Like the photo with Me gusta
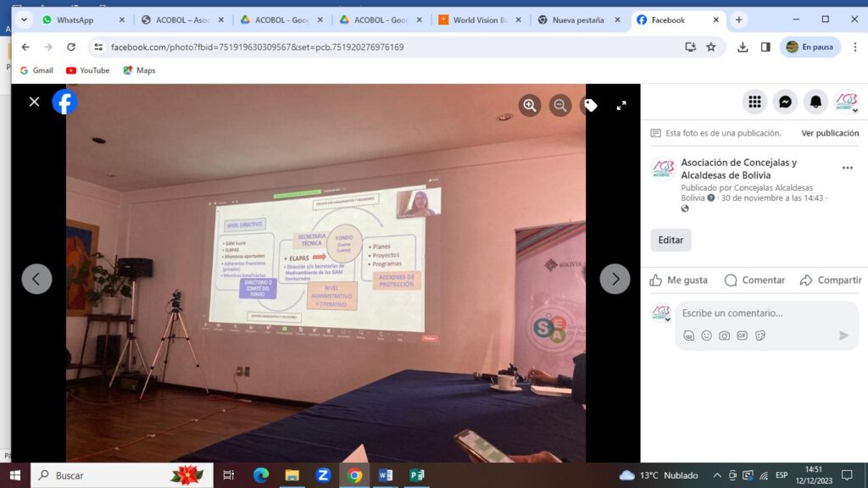868x488 pixels. pos(679,280)
